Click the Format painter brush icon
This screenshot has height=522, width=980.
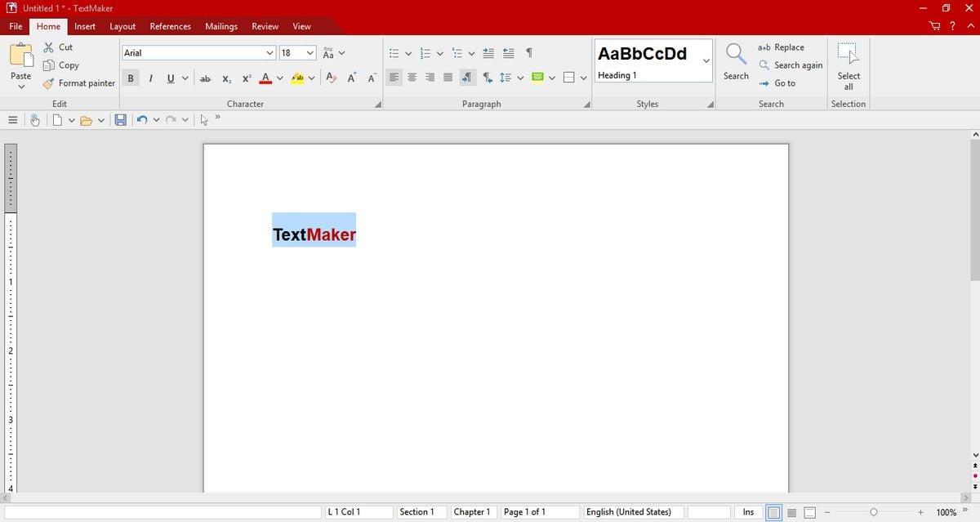pyautogui.click(x=49, y=83)
